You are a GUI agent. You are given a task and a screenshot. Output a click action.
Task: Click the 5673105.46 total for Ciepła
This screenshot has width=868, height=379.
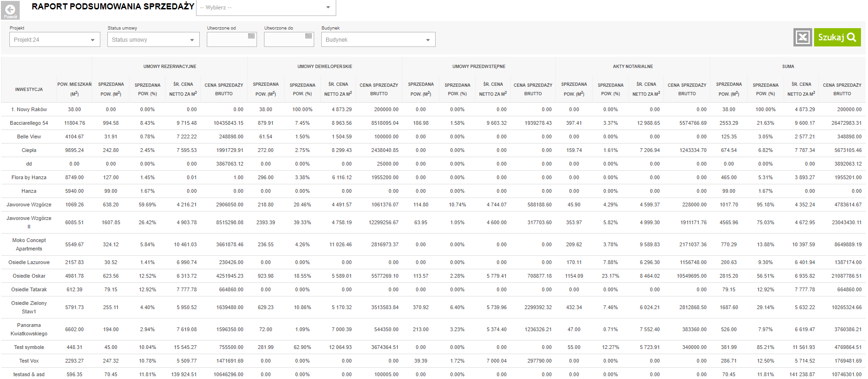pos(848,150)
